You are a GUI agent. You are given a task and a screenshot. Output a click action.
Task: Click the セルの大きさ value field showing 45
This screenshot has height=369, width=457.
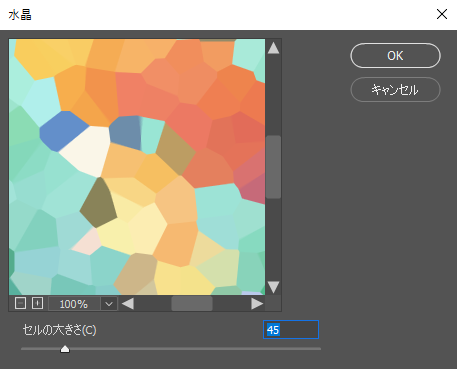[291, 330]
